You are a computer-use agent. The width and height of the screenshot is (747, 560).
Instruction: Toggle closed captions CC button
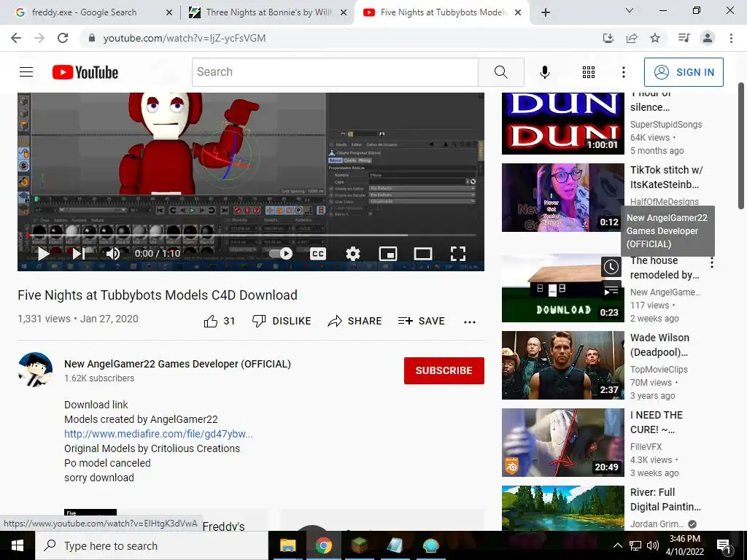tap(318, 253)
